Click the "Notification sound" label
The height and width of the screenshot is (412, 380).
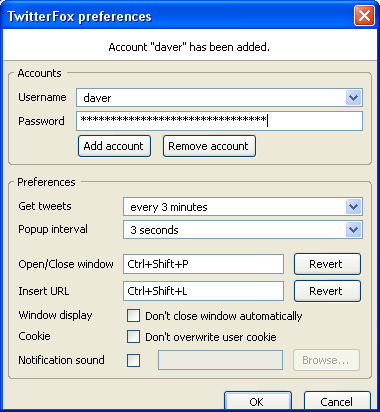coord(61,360)
